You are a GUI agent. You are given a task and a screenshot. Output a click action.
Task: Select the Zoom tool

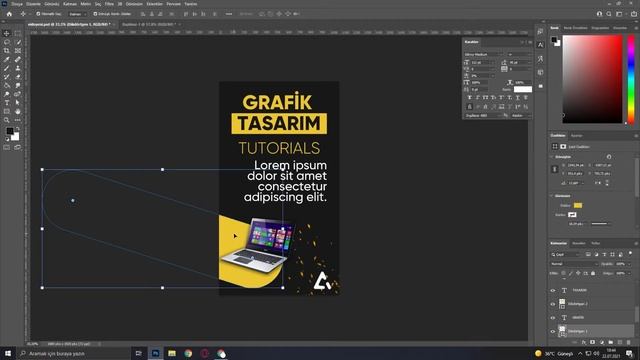pyautogui.click(x=7, y=120)
